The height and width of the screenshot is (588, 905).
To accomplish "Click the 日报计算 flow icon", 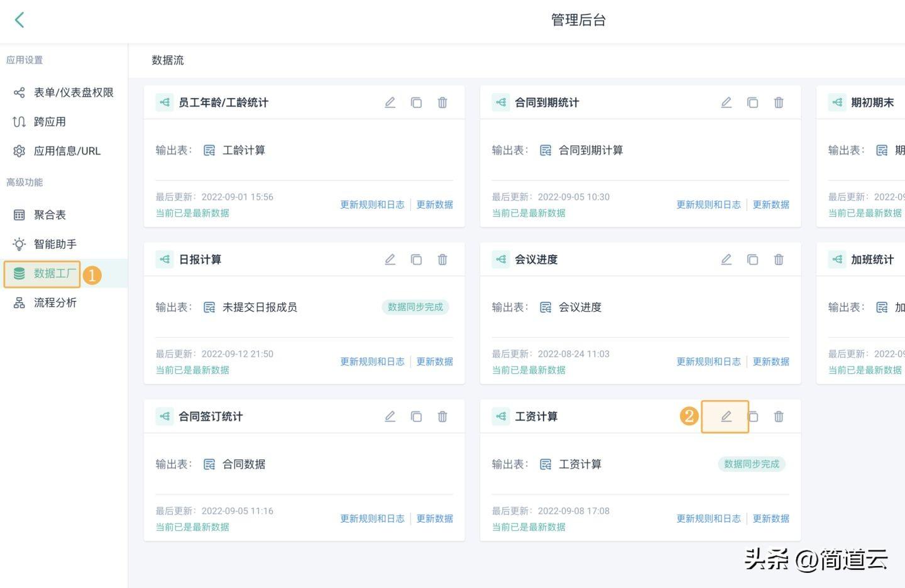I will pyautogui.click(x=165, y=259).
